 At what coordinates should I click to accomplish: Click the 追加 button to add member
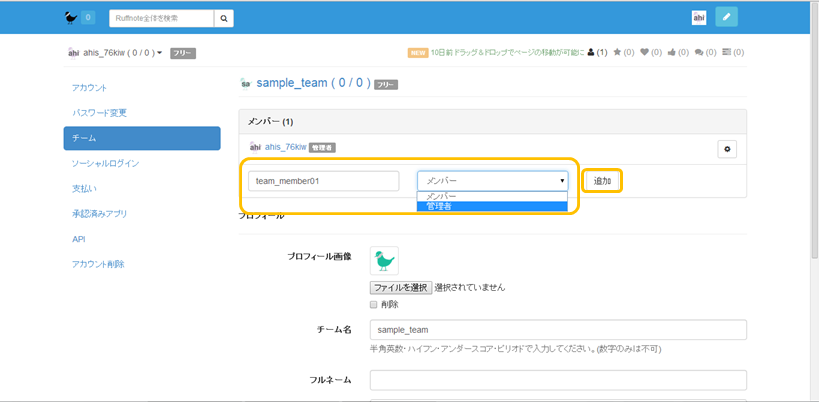coord(602,181)
